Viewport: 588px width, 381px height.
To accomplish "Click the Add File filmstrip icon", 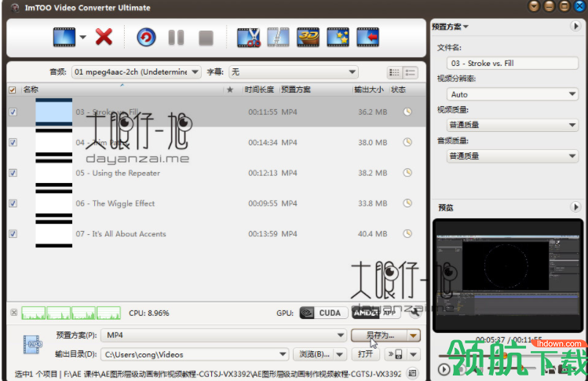I will (64, 37).
